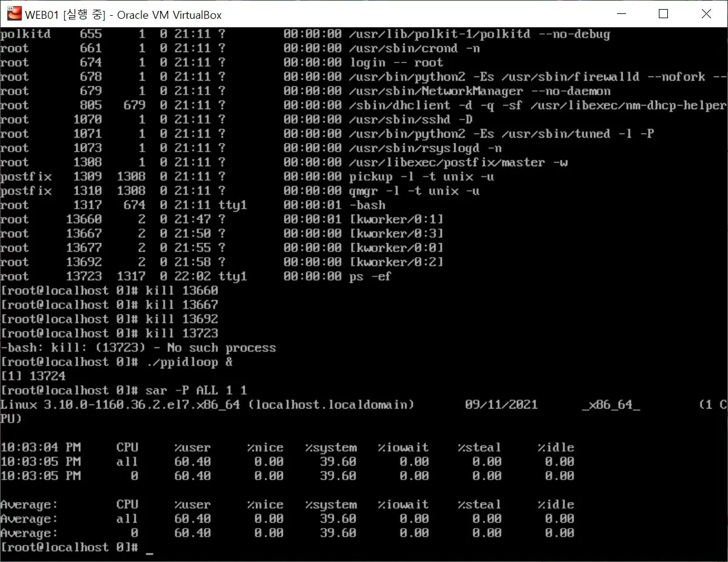Click the 39.60 value in the 10:03:05 PM CPU 0 row

pyautogui.click(x=338, y=476)
